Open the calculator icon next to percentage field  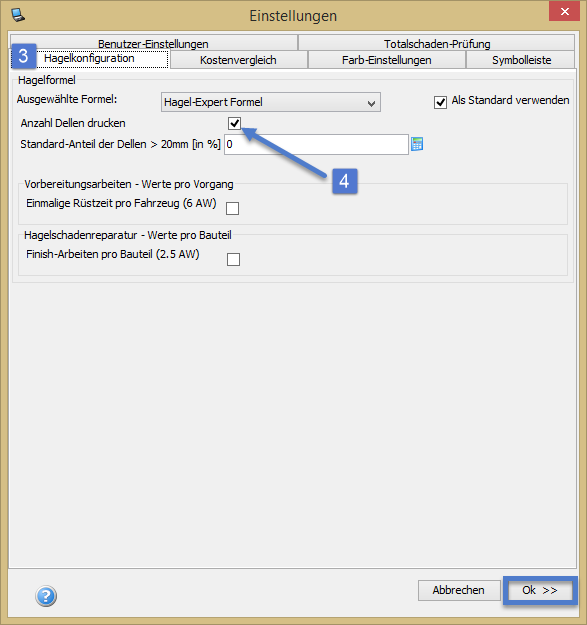coord(417,144)
